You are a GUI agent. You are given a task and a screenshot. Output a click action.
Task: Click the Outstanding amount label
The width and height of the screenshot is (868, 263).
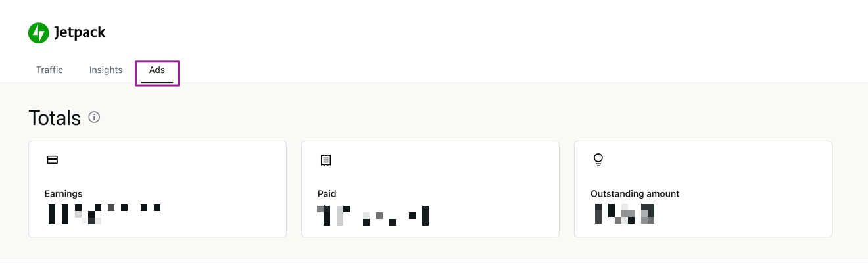tap(635, 194)
